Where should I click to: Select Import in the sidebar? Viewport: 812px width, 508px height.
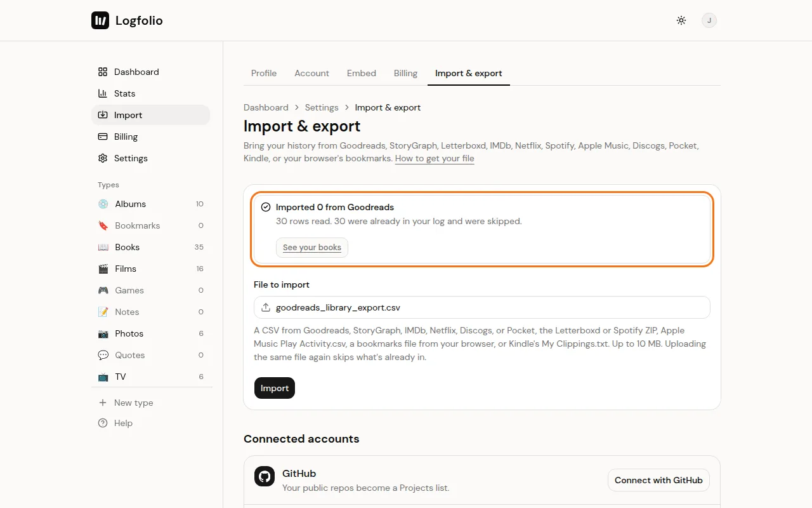tap(150, 115)
